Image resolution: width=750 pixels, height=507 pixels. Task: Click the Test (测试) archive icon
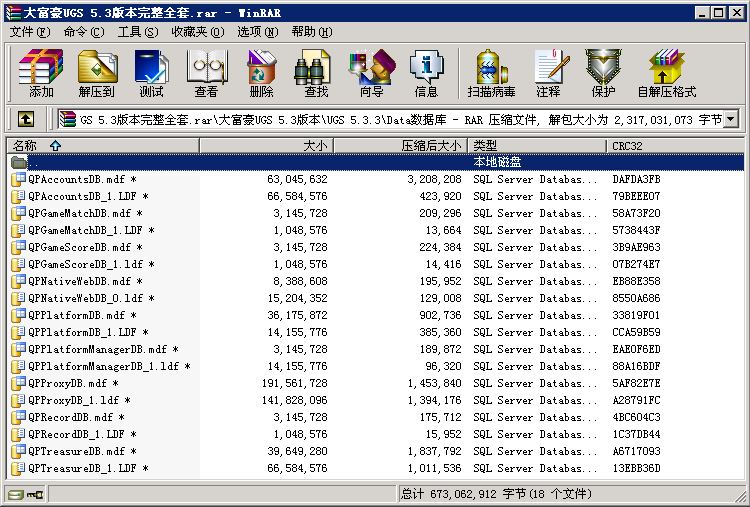(151, 73)
